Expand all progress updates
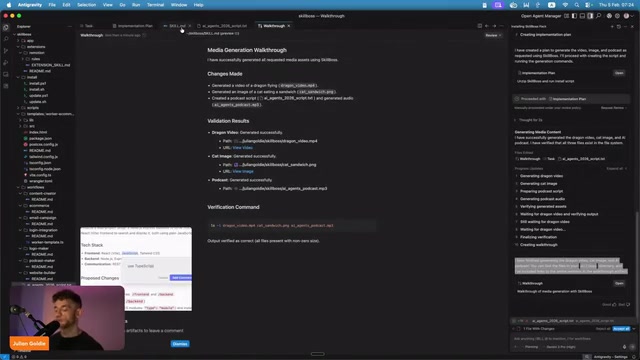Viewport: 640px width, 360px height. pyautogui.click(x=616, y=169)
